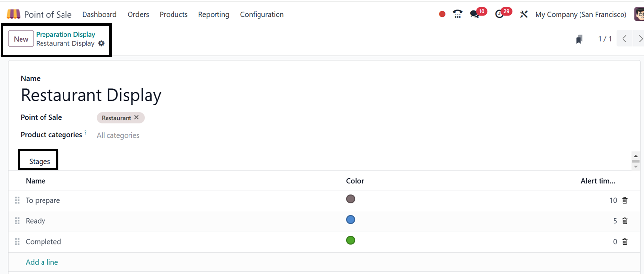The height and width of the screenshot is (274, 644).
Task: Click the Add a line link
Action: pyautogui.click(x=42, y=262)
